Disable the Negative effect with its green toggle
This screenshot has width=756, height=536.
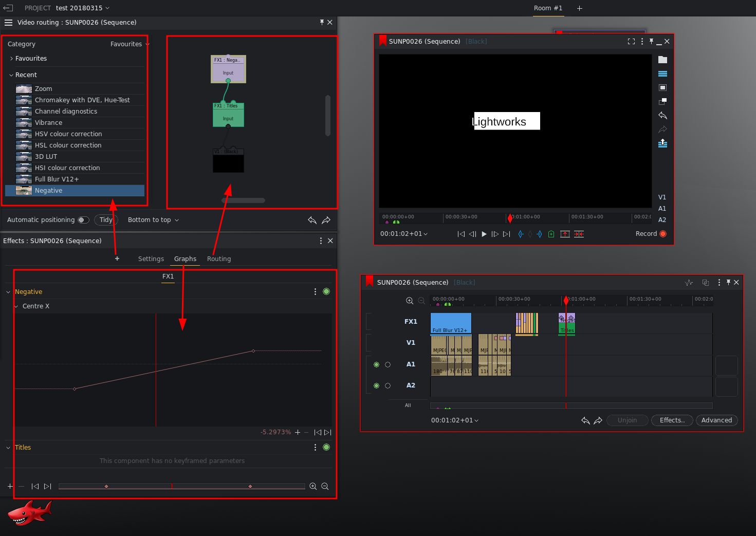tap(326, 291)
